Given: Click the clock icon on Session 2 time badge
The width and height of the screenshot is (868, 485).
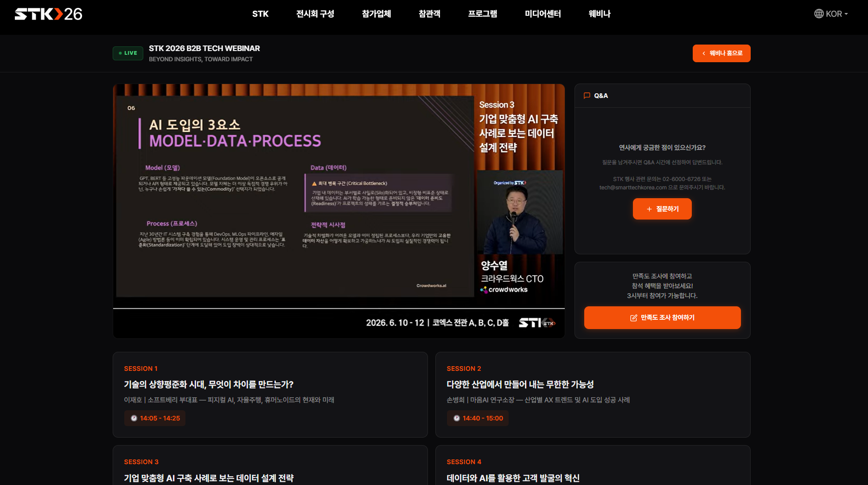Looking at the screenshot, I should (x=456, y=418).
